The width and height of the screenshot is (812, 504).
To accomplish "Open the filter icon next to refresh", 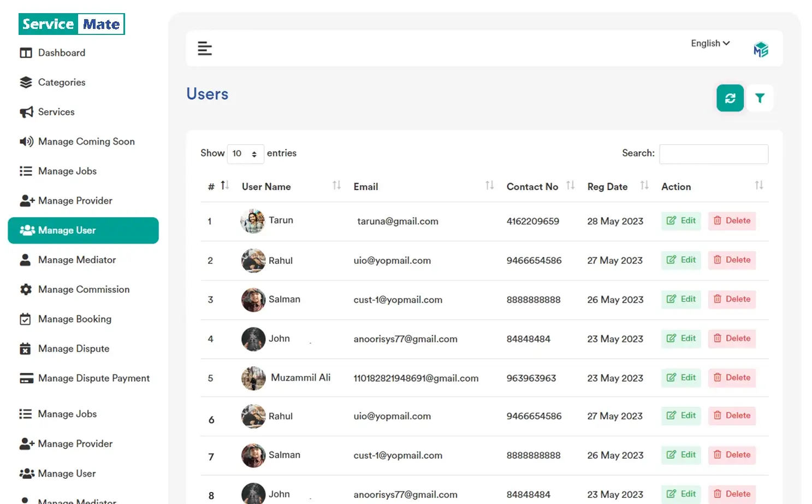I will [x=760, y=98].
